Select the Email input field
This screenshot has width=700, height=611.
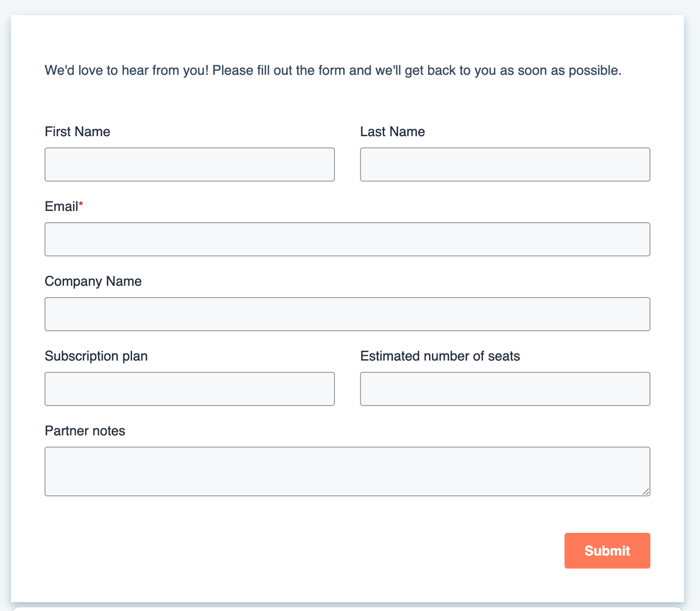348,240
